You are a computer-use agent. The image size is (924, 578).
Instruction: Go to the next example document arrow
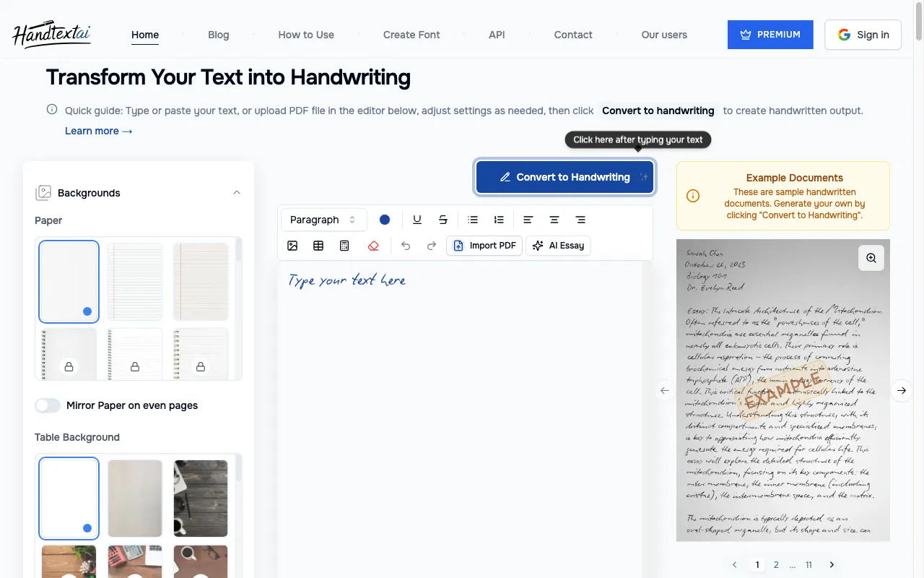click(x=902, y=390)
